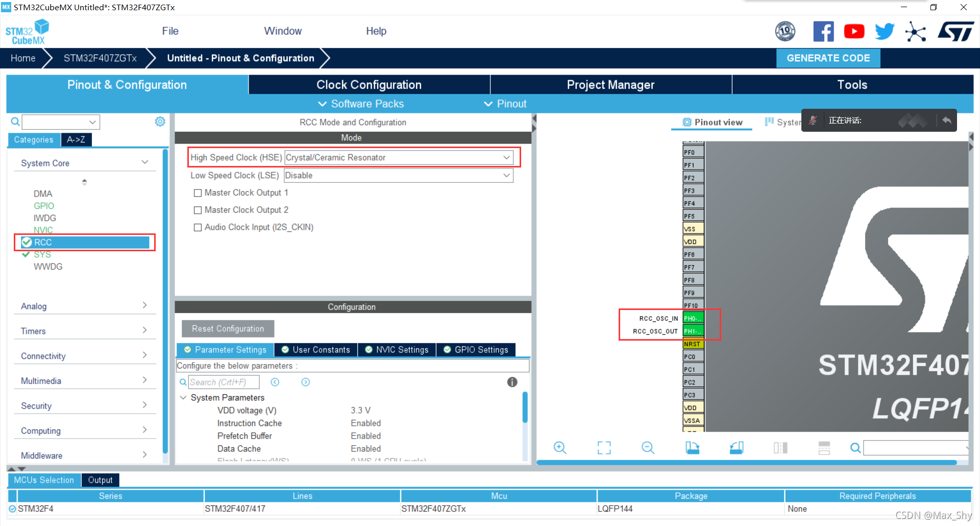Select the STM32F4 series row radio
Image resolution: width=980 pixels, height=526 pixels.
tap(12, 509)
